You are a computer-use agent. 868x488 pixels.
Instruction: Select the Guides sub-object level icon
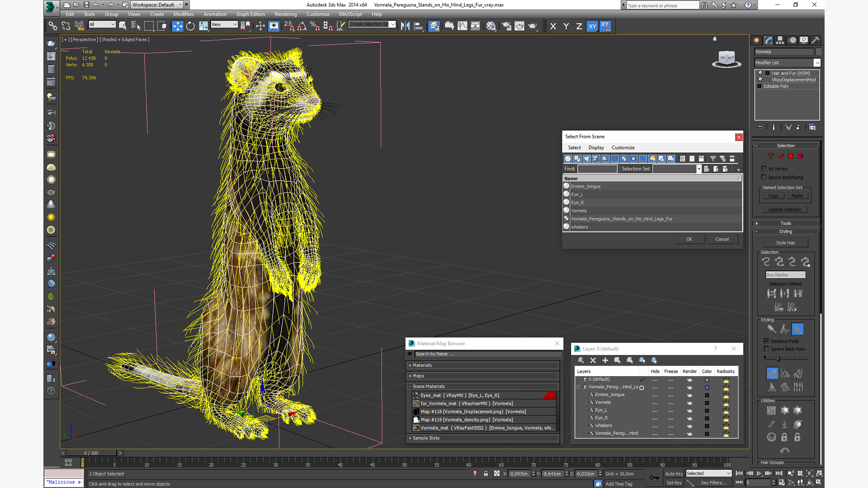tap(771, 156)
